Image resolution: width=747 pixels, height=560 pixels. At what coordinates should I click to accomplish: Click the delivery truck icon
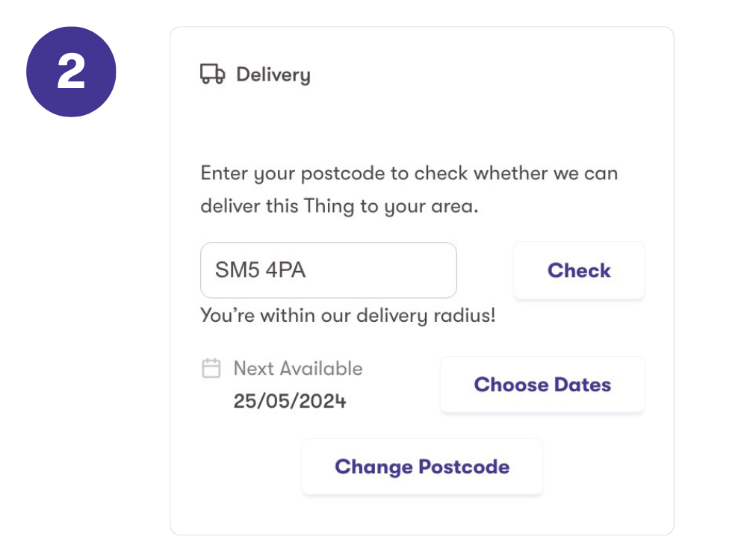click(212, 74)
